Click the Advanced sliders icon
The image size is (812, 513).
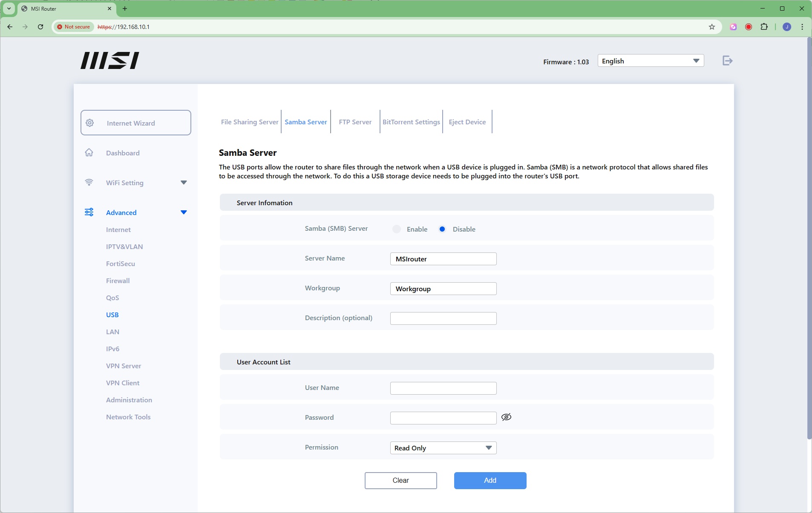click(x=89, y=212)
